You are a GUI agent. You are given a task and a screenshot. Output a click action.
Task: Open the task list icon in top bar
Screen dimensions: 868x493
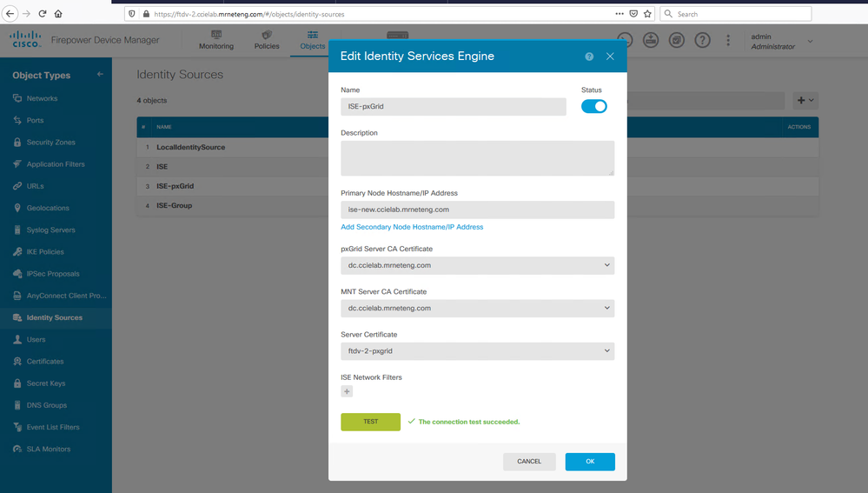coord(677,40)
